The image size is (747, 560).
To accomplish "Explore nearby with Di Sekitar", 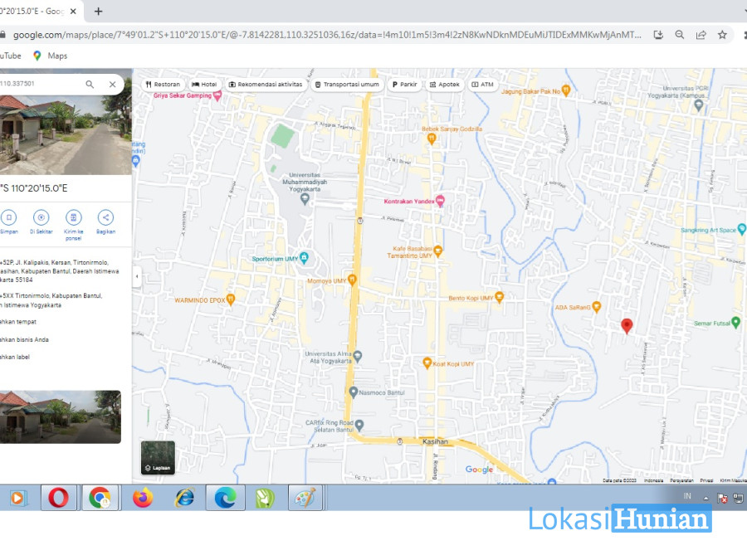I will [x=41, y=222].
